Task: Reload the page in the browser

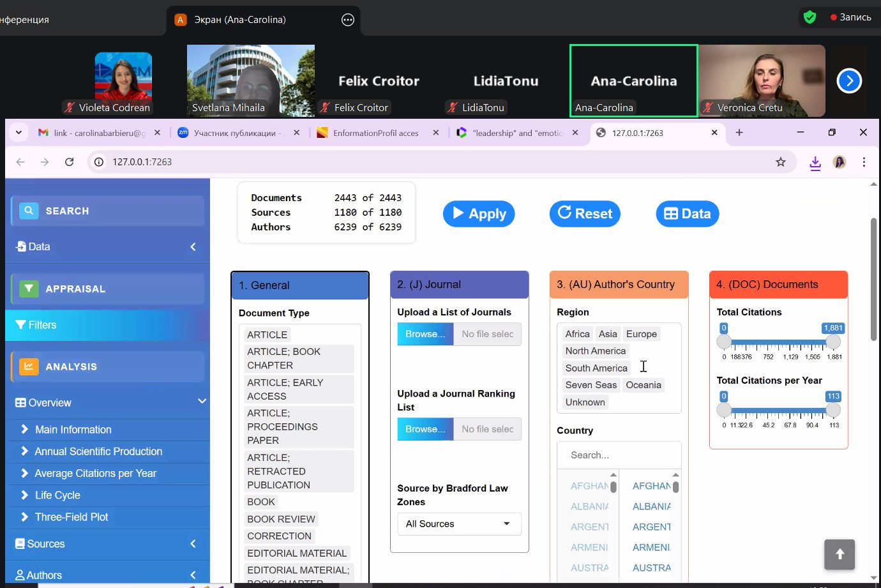Action: pos(70,162)
